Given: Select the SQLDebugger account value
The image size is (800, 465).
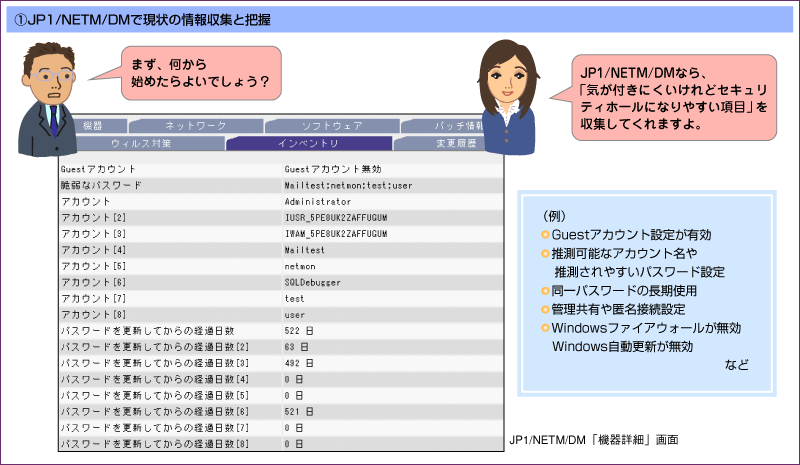Looking at the screenshot, I should click(312, 282).
